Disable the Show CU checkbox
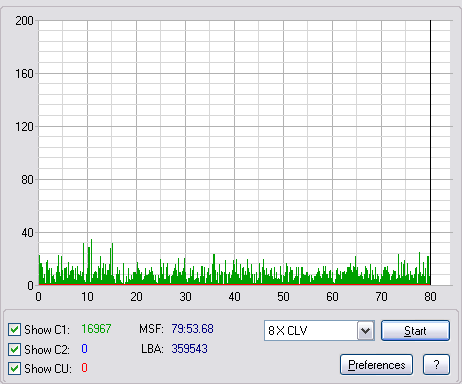The image size is (462, 384). [x=14, y=369]
